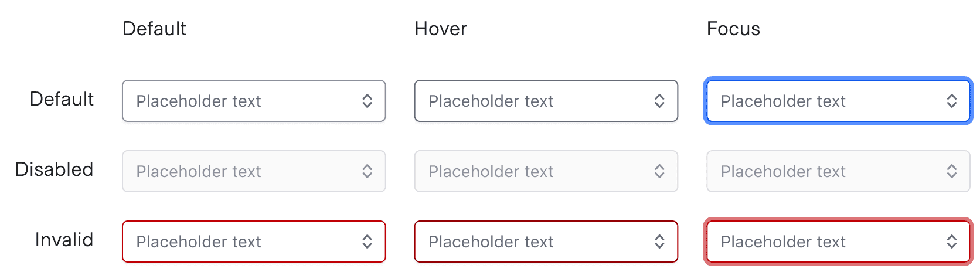Click the Default row label

pos(62,99)
